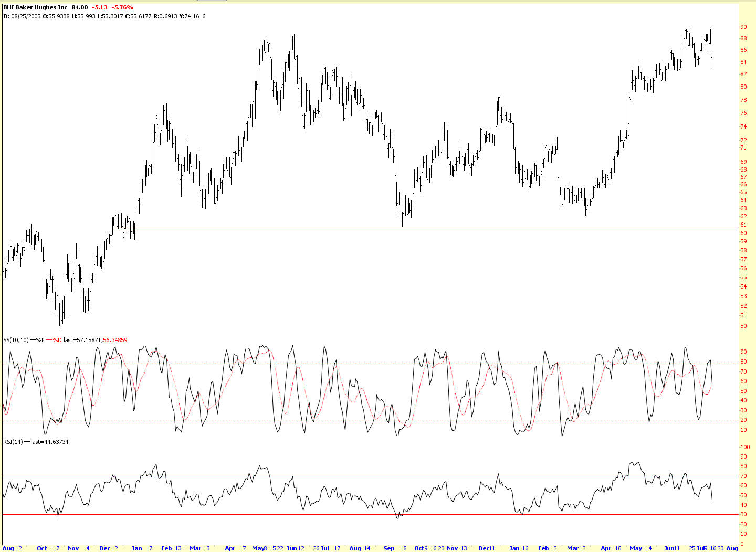This screenshot has height=552, width=756.
Task: Click the high value H:55.993
Action: coord(83,16)
